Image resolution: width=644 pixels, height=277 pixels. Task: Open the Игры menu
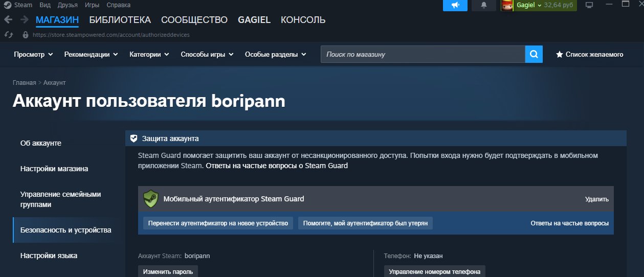point(92,5)
